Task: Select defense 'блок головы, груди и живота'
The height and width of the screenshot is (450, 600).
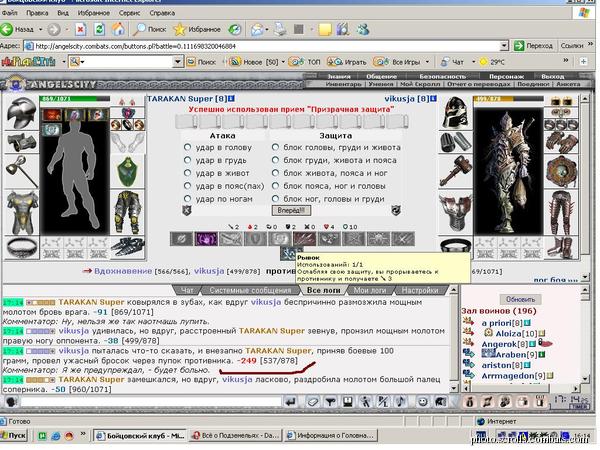Action: (275, 147)
